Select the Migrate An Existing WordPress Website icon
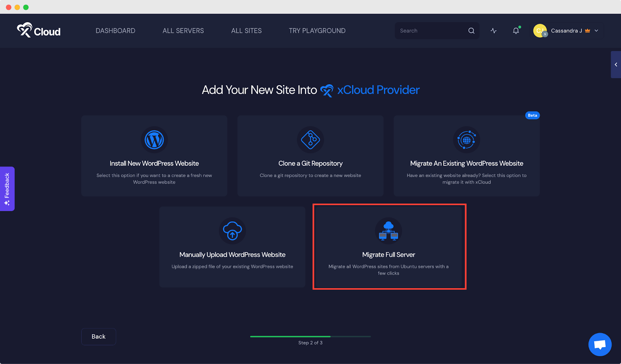 coord(467,140)
